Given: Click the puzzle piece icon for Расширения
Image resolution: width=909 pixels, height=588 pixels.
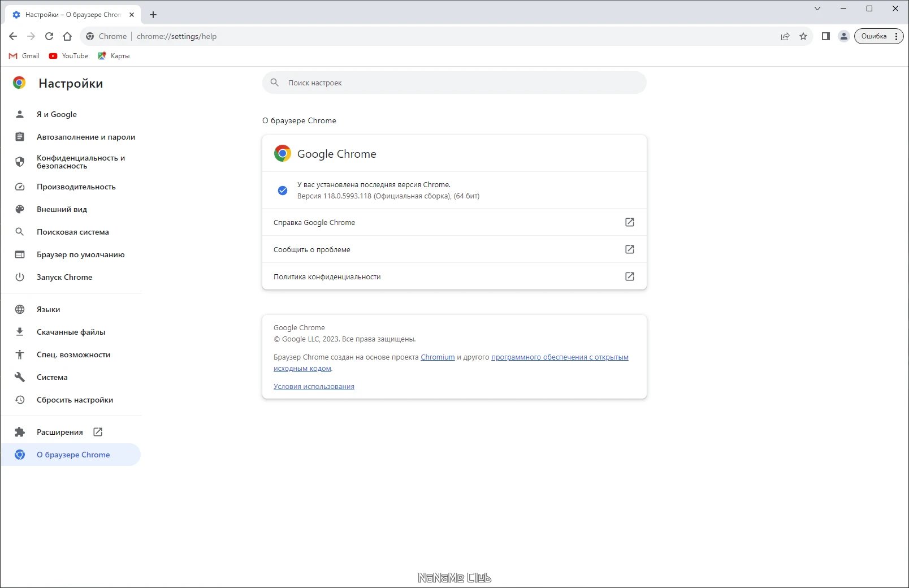Looking at the screenshot, I should click(20, 432).
